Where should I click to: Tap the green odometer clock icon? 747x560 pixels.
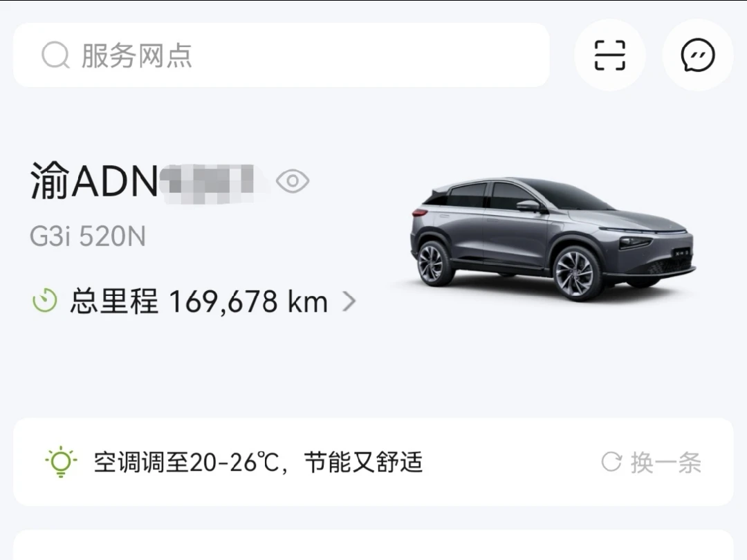point(45,301)
